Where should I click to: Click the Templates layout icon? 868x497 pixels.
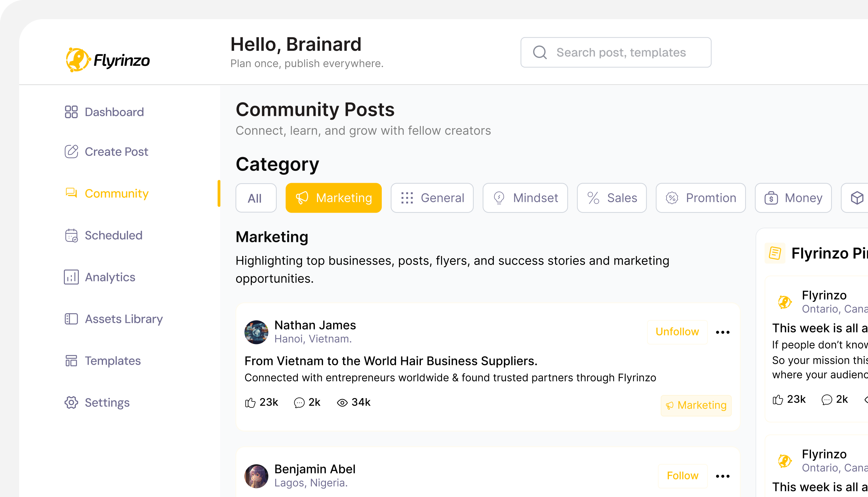coord(71,361)
